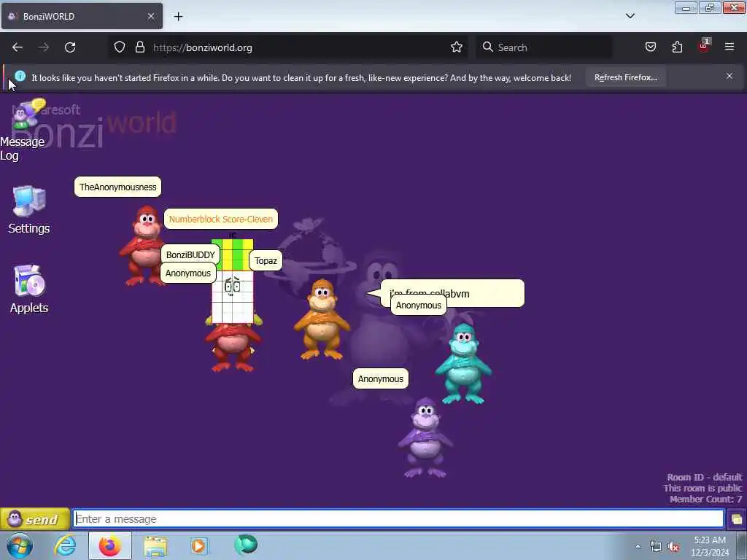Viewport: 747px width, 560px height.
Task: Expand the list all tabs chevron
Action: pyautogui.click(x=630, y=16)
